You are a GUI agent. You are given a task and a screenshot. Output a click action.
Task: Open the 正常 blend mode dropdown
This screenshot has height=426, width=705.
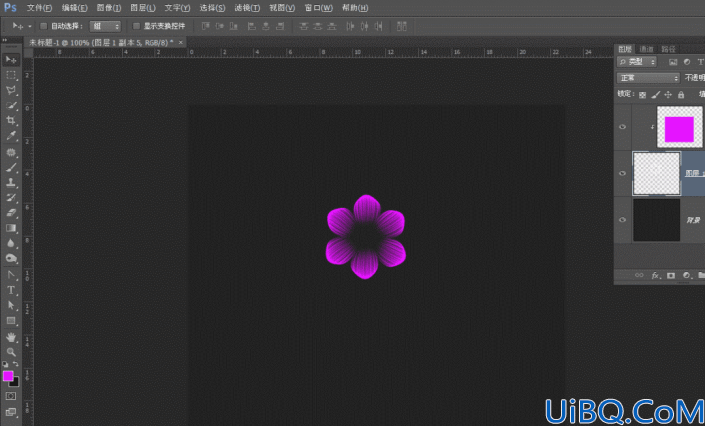click(648, 78)
